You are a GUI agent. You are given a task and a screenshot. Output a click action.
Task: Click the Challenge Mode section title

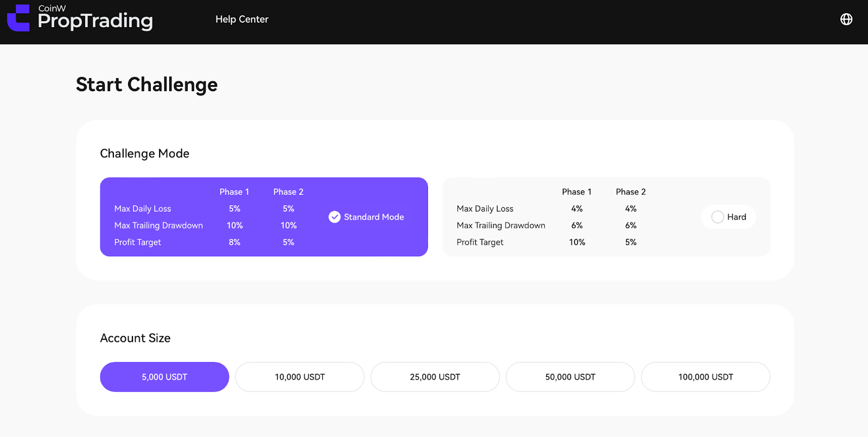[145, 154]
